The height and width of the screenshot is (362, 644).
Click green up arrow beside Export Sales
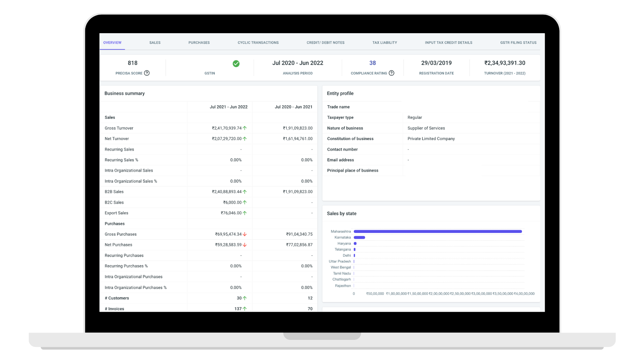[245, 213]
